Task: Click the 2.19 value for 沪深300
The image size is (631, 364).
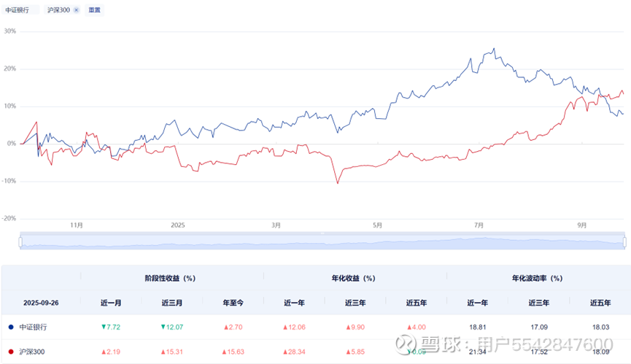Action: point(111,352)
